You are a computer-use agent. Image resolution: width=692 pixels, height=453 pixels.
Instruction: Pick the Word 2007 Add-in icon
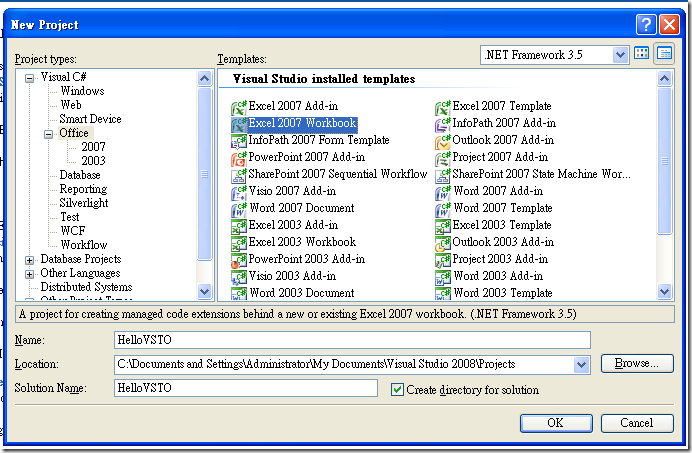point(443,193)
